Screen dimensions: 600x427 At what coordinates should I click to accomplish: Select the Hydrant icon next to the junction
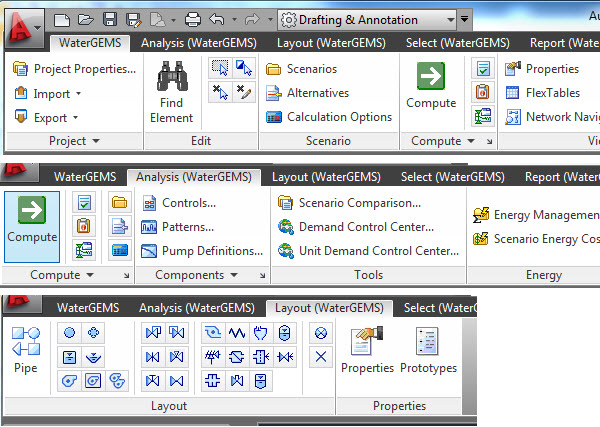(x=93, y=333)
